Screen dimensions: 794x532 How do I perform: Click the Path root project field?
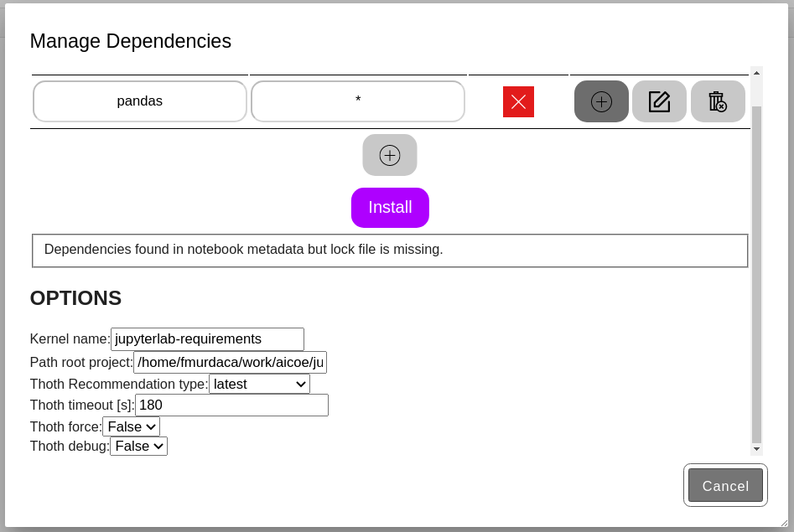pyautogui.click(x=230, y=363)
